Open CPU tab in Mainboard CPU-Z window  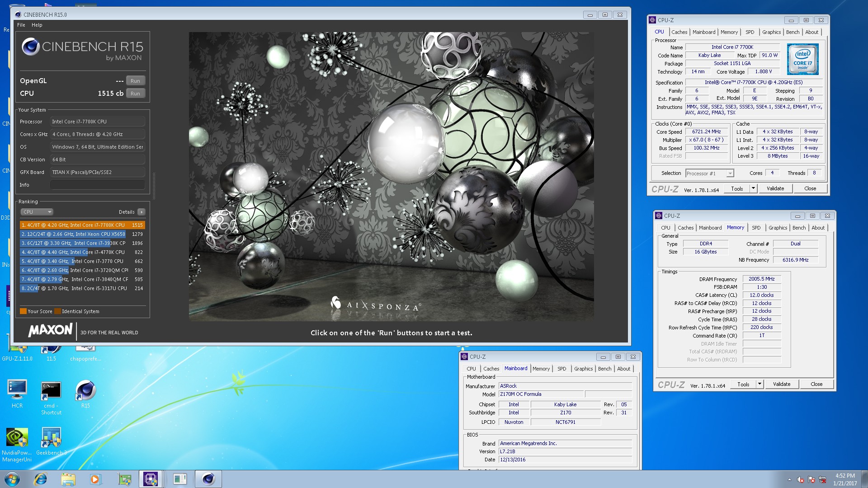[x=471, y=369]
